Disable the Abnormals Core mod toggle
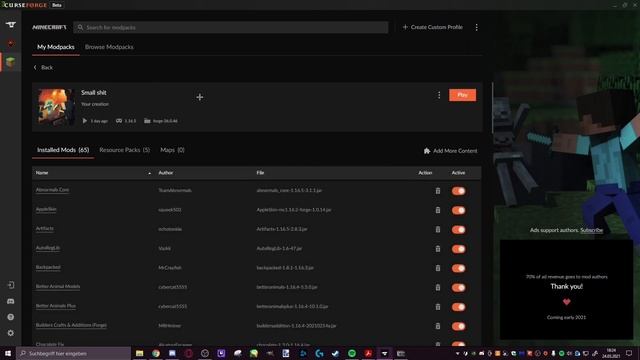 click(458, 191)
